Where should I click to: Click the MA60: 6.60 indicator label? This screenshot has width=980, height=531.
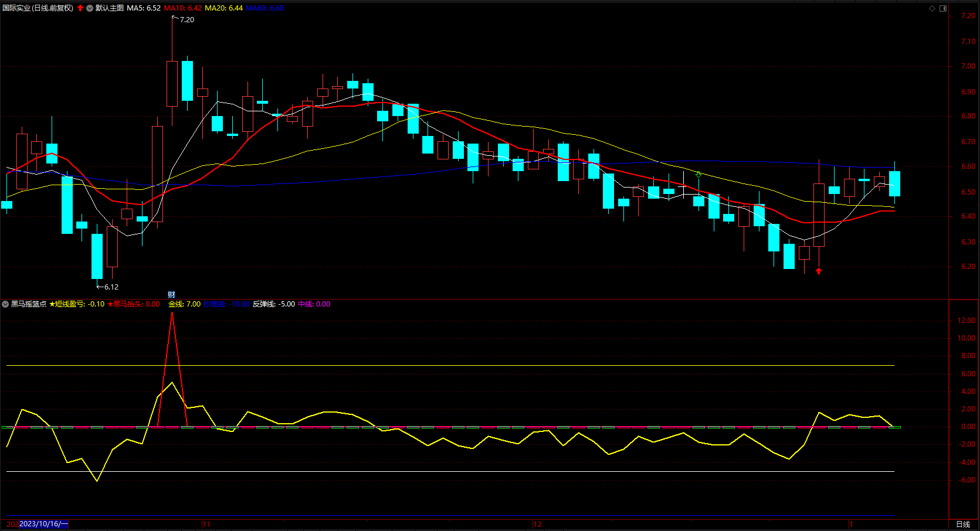[x=265, y=8]
